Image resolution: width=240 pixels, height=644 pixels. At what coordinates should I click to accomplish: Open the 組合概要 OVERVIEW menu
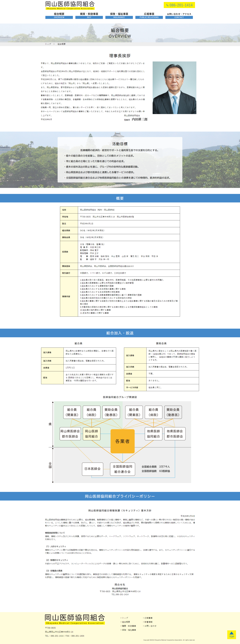(x=59, y=16)
